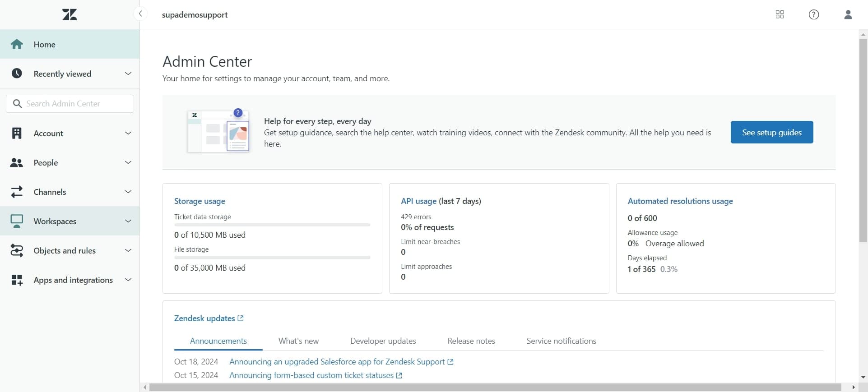Open the Zendesk updates link
Viewport: 868px width, 392px height.
pyautogui.click(x=204, y=318)
